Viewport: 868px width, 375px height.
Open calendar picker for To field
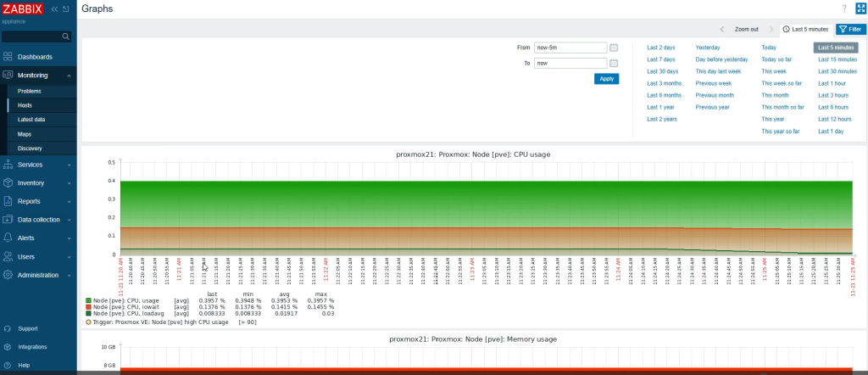(x=614, y=63)
